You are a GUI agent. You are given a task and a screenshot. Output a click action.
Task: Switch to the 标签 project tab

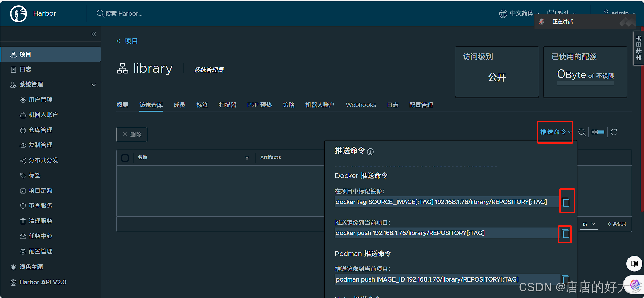coord(202,105)
